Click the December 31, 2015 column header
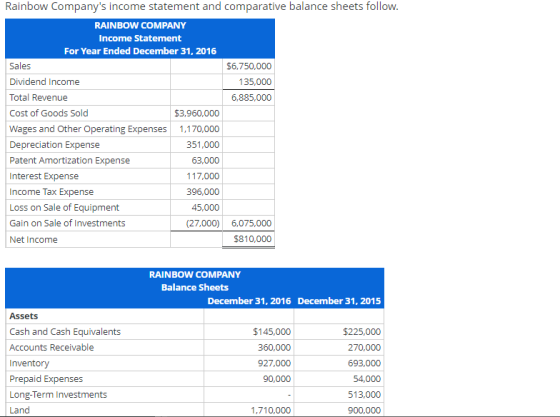This screenshot has width=560, height=417. (x=339, y=301)
